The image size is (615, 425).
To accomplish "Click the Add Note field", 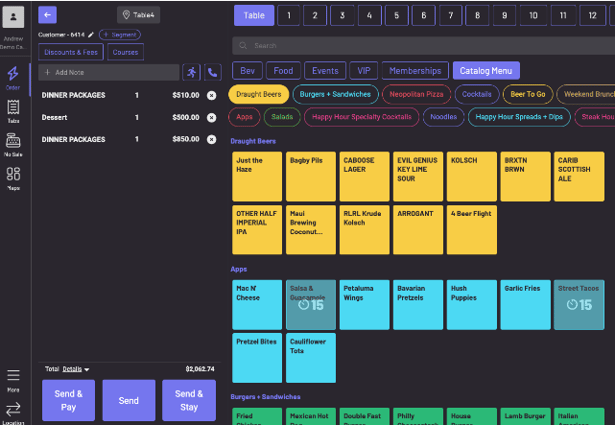I will pos(108,73).
